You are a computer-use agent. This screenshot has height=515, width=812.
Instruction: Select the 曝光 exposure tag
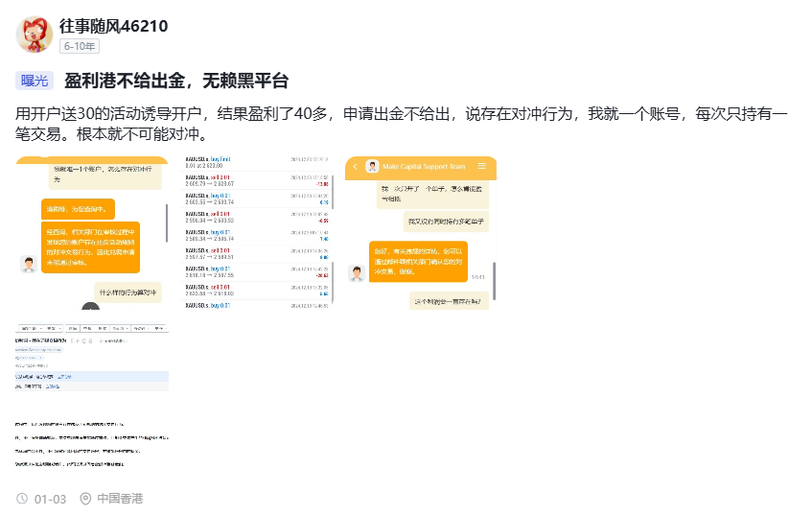click(x=35, y=82)
